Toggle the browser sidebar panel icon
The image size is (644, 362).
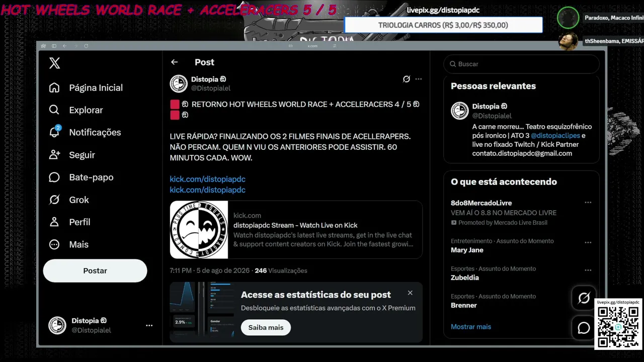click(54, 46)
